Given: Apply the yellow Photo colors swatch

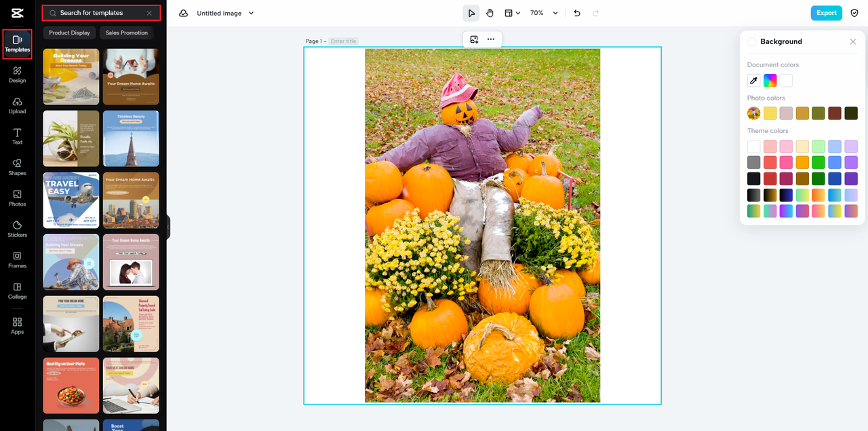Looking at the screenshot, I should click(x=770, y=113).
